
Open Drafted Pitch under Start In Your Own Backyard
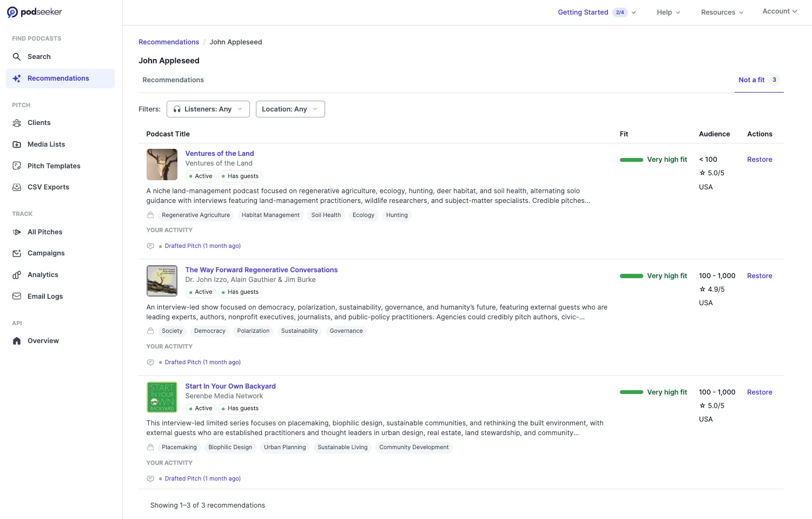tap(203, 479)
